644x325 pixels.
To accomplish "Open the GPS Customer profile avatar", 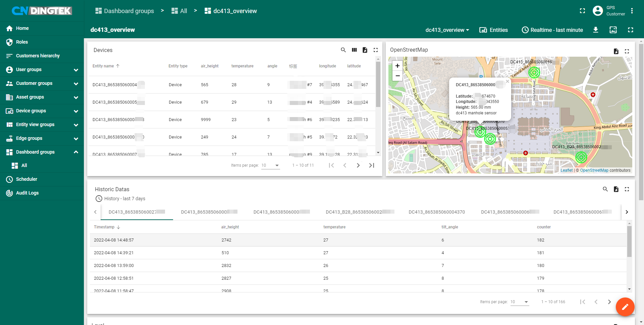I will point(598,11).
